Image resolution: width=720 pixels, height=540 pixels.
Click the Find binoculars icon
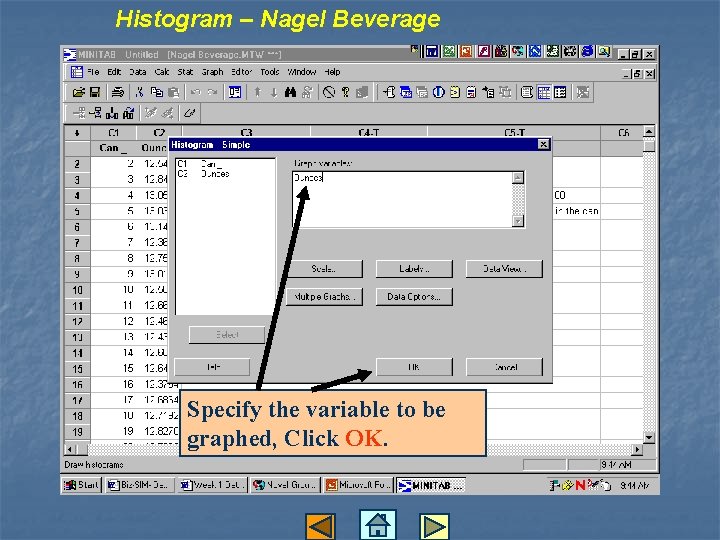click(290, 92)
